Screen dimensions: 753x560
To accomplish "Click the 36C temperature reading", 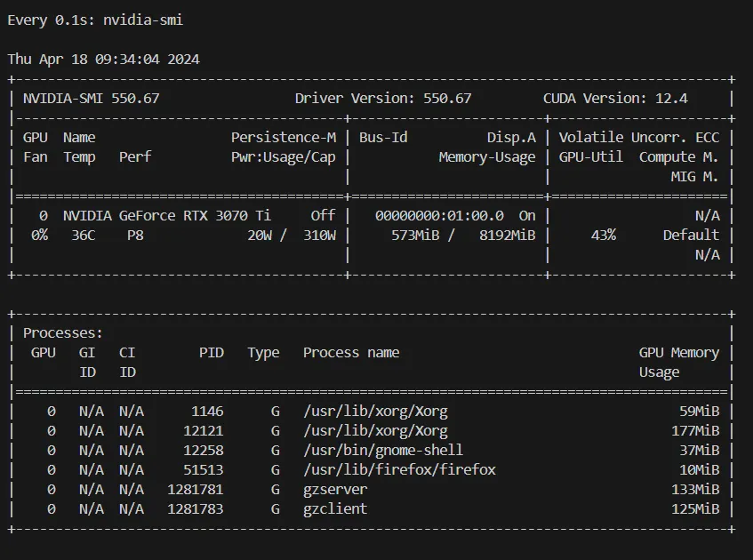I will [x=84, y=235].
